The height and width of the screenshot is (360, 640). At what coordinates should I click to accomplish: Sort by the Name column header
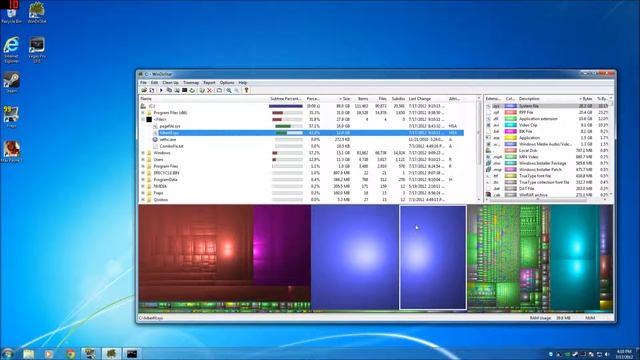click(203, 99)
